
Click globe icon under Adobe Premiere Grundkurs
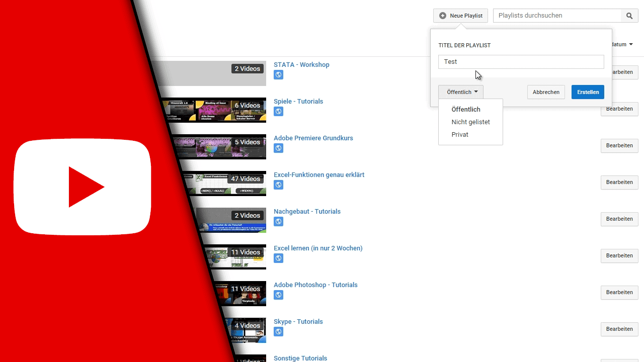pyautogui.click(x=278, y=148)
